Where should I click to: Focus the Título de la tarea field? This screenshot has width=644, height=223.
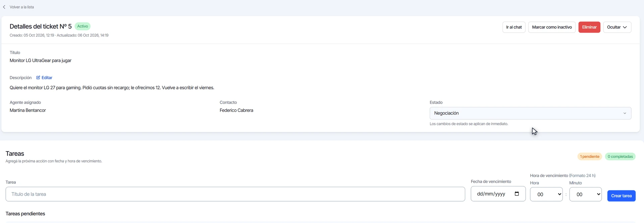235,194
